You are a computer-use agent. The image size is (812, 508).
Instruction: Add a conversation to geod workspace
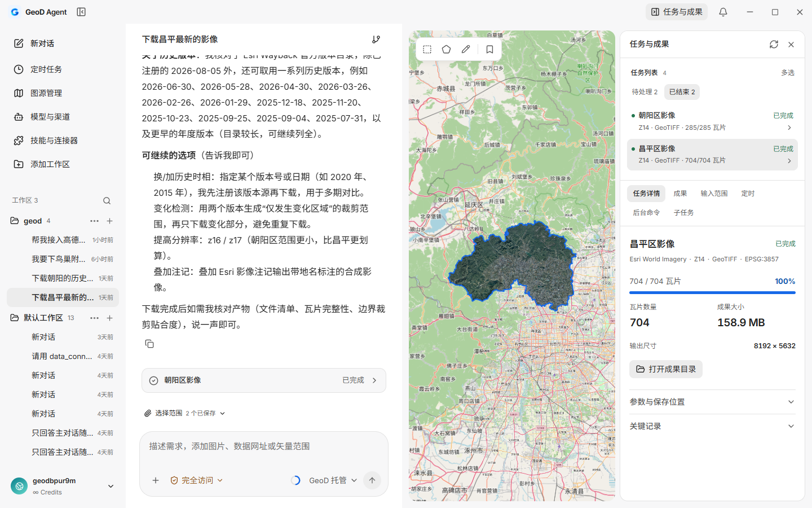110,221
